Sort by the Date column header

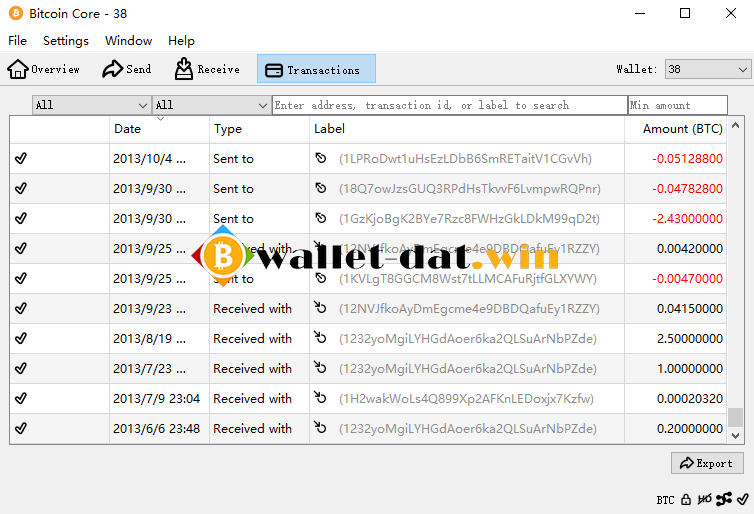click(x=159, y=129)
